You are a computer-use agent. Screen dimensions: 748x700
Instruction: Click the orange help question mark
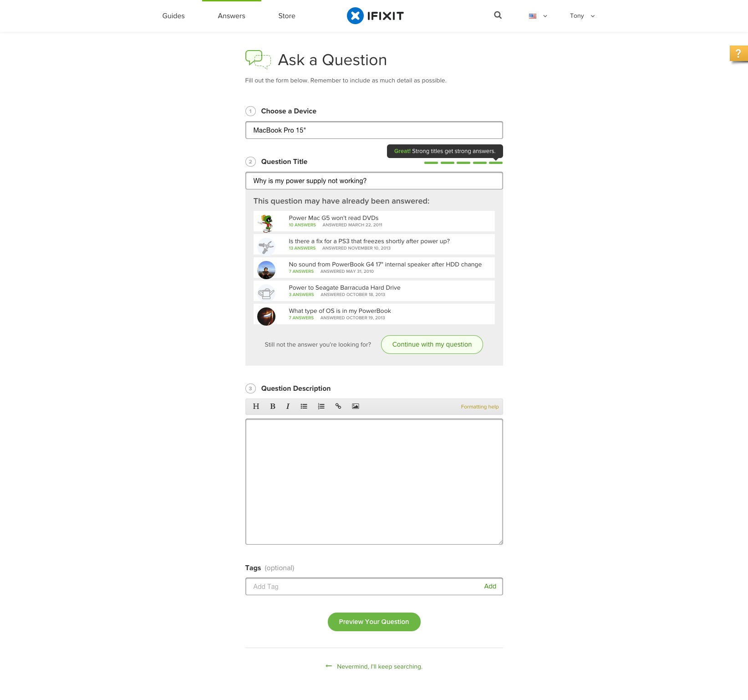[738, 53]
